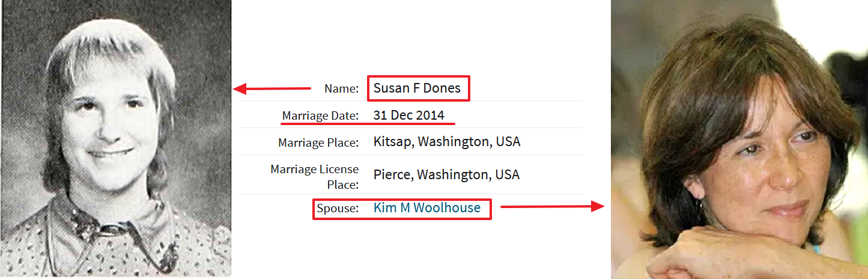Click the left-pointing red arrow
868x279 pixels.
(x=272, y=89)
